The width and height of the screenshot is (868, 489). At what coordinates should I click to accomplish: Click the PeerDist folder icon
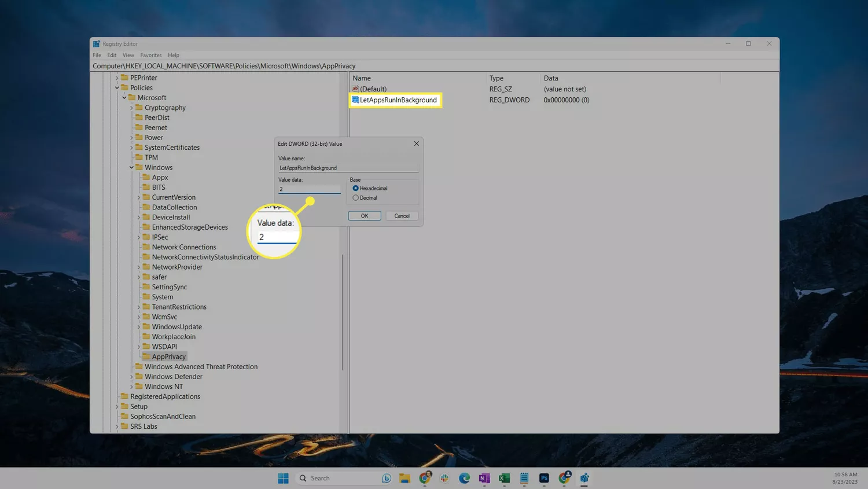point(139,117)
